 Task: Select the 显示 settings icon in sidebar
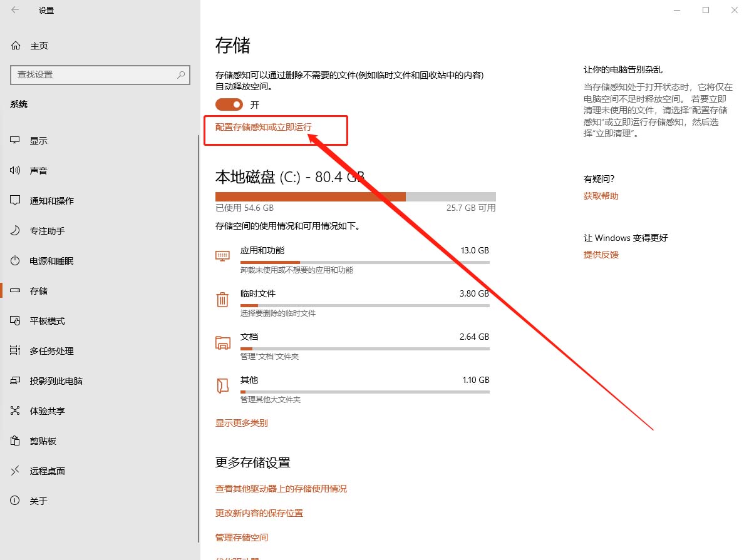click(x=14, y=140)
